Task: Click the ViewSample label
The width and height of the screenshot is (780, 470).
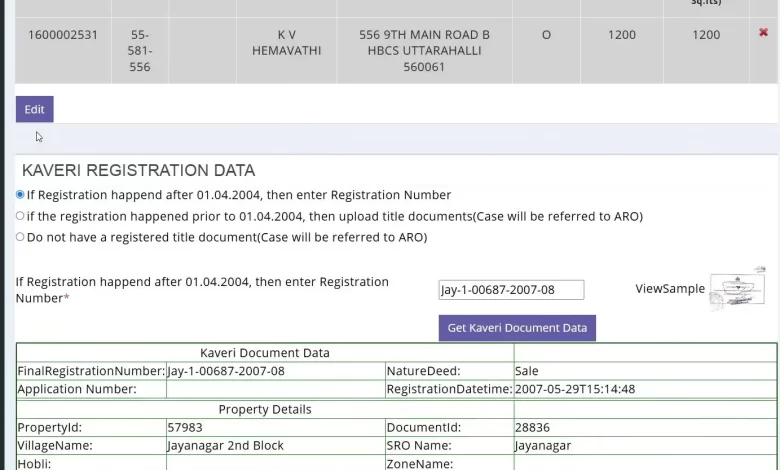Action: click(670, 289)
